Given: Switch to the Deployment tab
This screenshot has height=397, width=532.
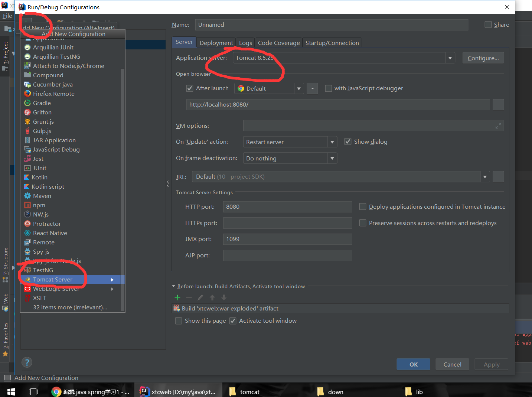Looking at the screenshot, I should pyautogui.click(x=216, y=43).
